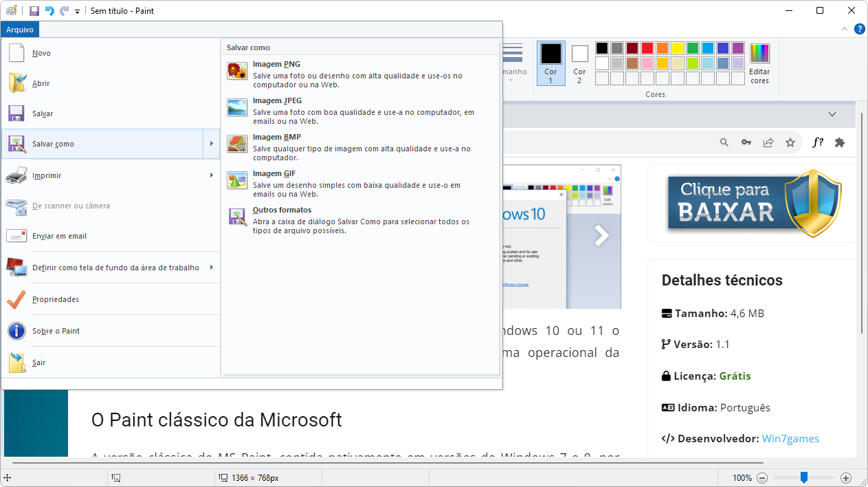Click the puzzle extensions icon in browser image
The width and height of the screenshot is (868, 487).
(x=839, y=142)
